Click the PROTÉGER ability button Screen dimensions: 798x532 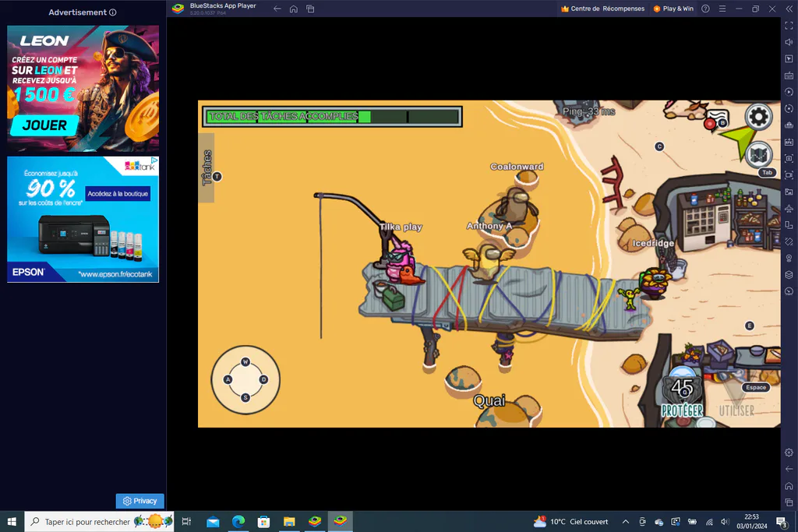pos(682,397)
